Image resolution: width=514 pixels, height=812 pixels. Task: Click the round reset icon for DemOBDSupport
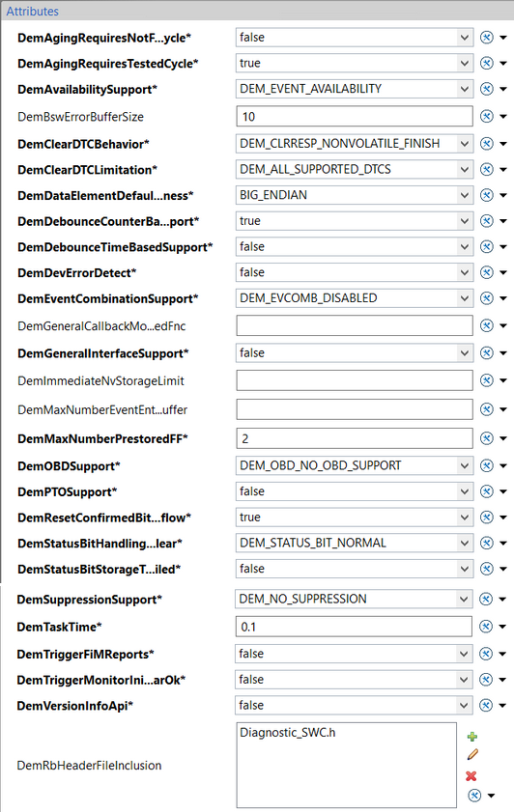click(x=487, y=465)
